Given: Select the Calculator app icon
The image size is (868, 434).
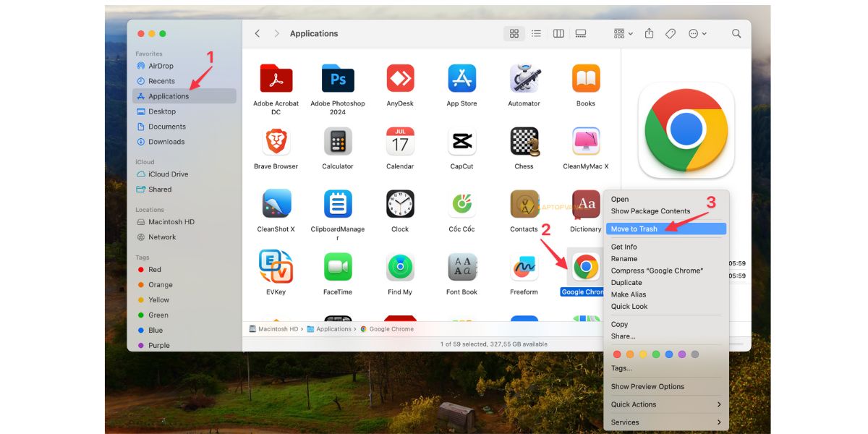Looking at the screenshot, I should (x=338, y=141).
